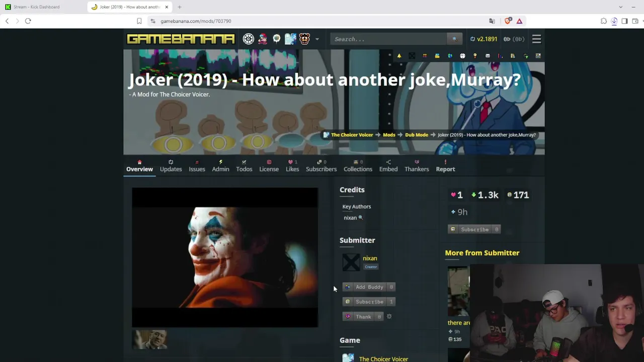
Task: Open the Likes tab
Action: [x=292, y=166]
